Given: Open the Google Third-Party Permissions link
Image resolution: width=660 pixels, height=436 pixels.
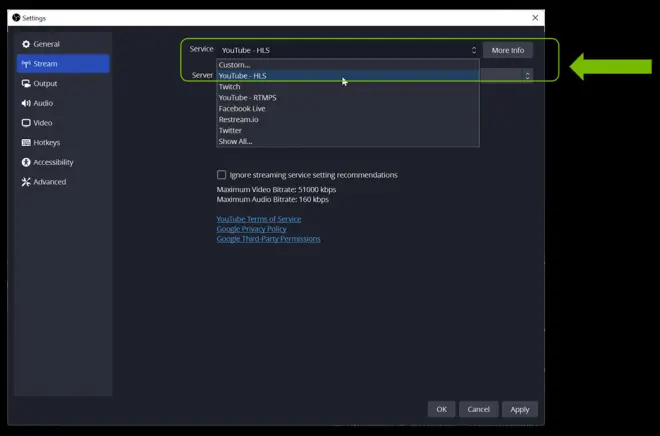Looking at the screenshot, I should pos(269,239).
